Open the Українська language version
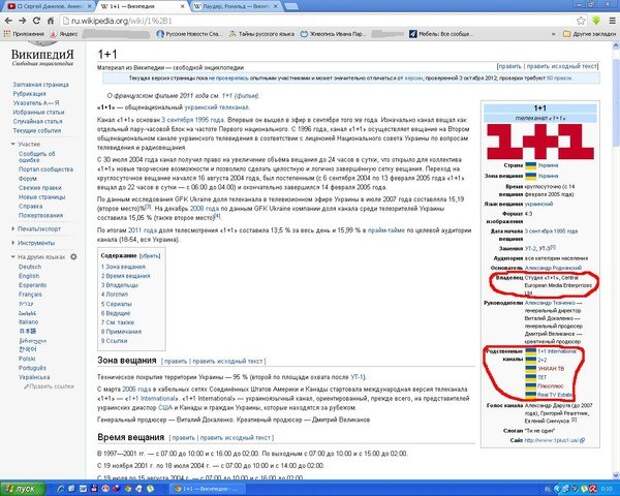This screenshot has height=496, width=620. 34,377
